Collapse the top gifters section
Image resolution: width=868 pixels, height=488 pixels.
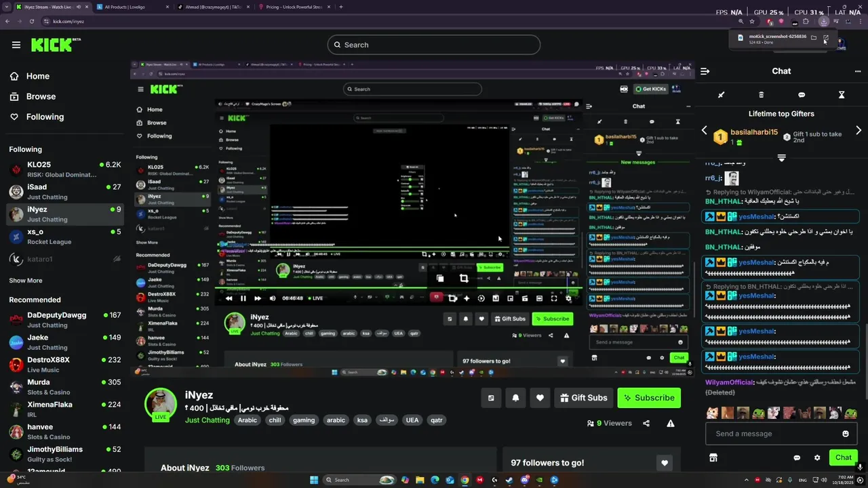pyautogui.click(x=781, y=158)
